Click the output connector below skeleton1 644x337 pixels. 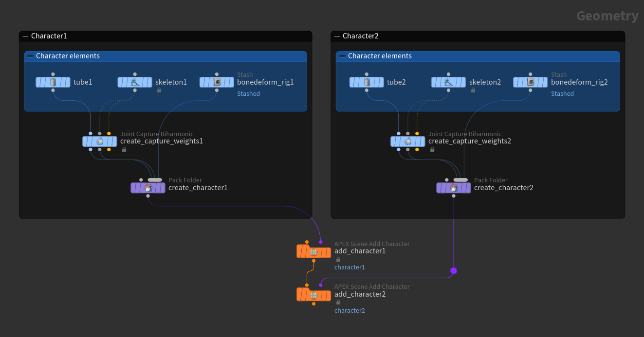(135, 90)
